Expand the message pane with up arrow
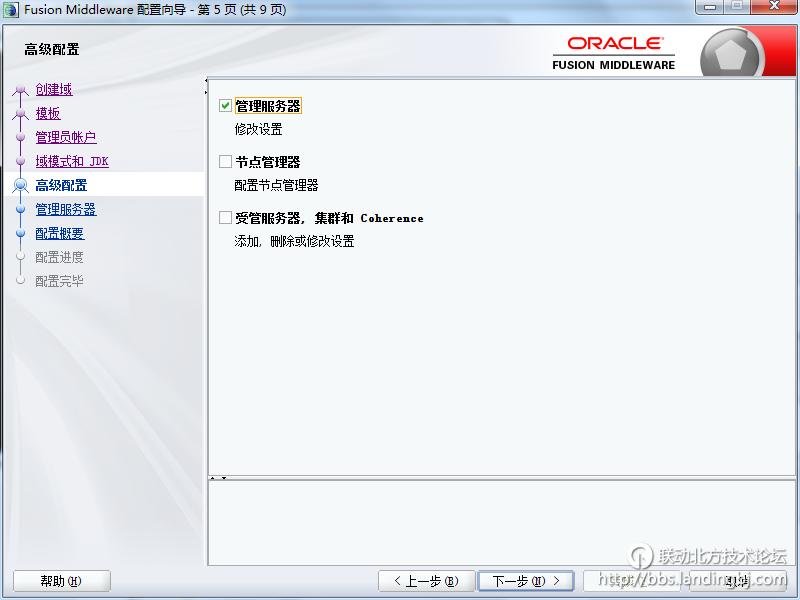Screen dimensions: 800x600 click(x=213, y=478)
